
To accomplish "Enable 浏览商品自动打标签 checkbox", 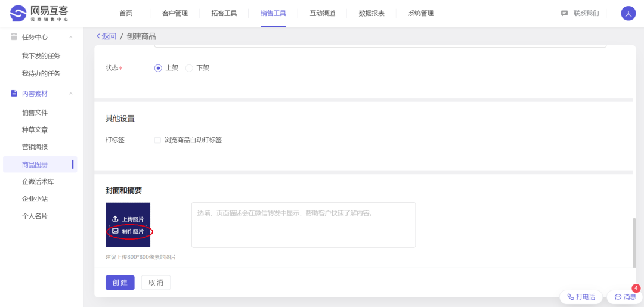I will 157,140.
